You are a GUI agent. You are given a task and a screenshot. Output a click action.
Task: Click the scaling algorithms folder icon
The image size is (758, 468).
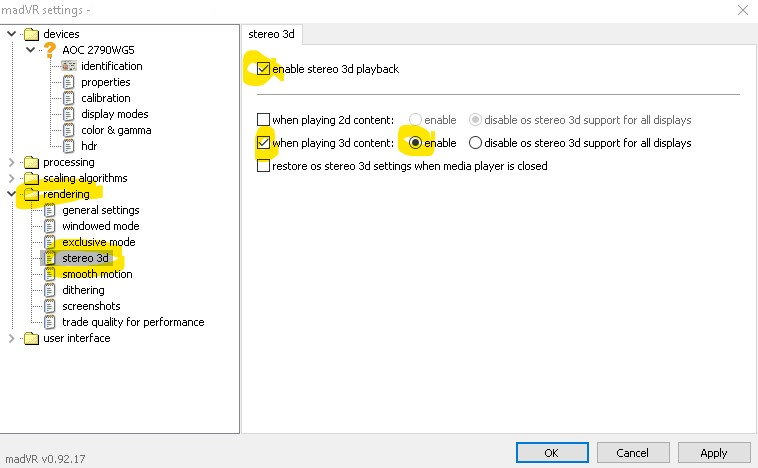pyautogui.click(x=31, y=178)
